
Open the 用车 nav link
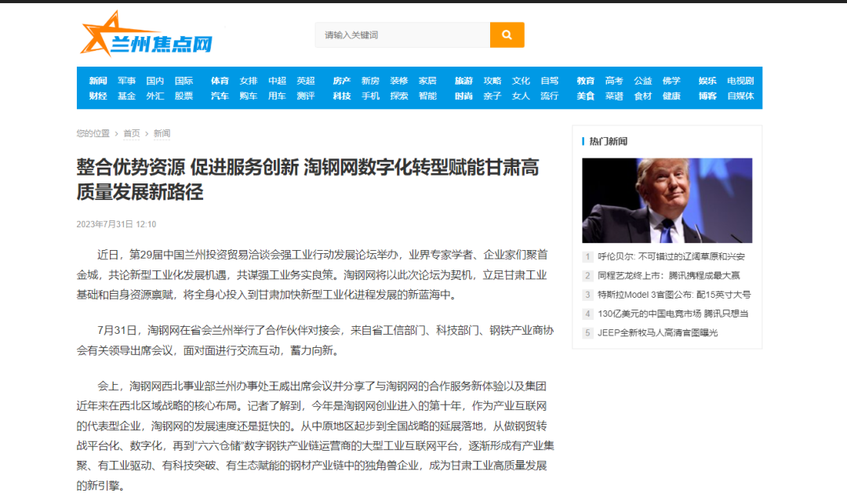coord(277,96)
